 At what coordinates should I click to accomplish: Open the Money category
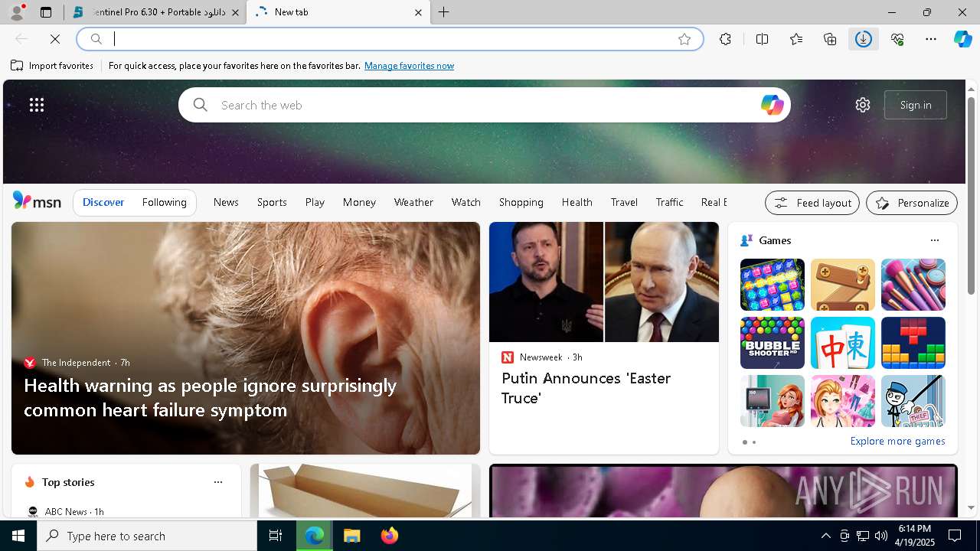pos(359,202)
